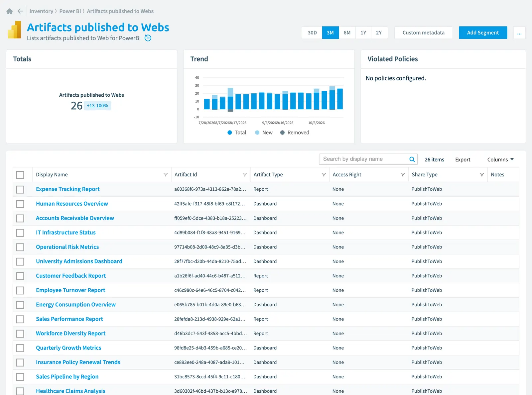Toggle the Total legend dot in Trend
This screenshot has width=532, height=395.
(229, 133)
